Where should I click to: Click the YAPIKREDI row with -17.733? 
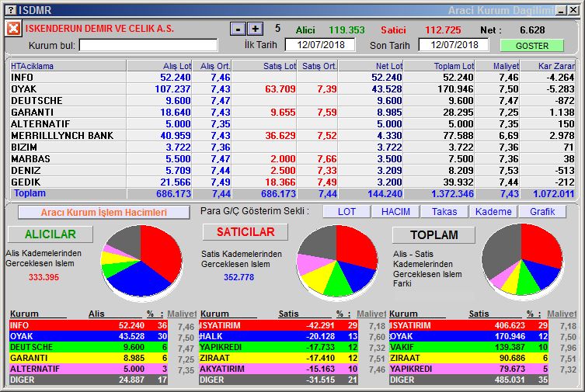tap(278, 347)
